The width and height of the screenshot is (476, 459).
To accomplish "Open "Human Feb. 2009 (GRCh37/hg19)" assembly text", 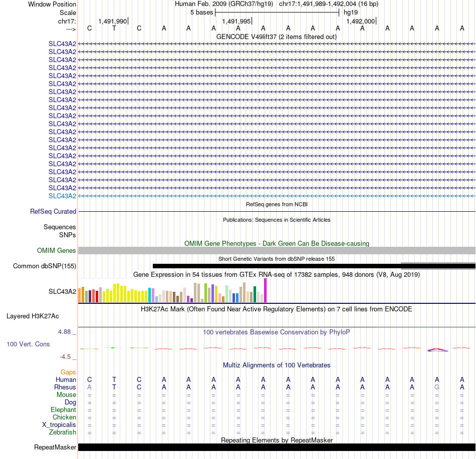I will (x=224, y=4).
